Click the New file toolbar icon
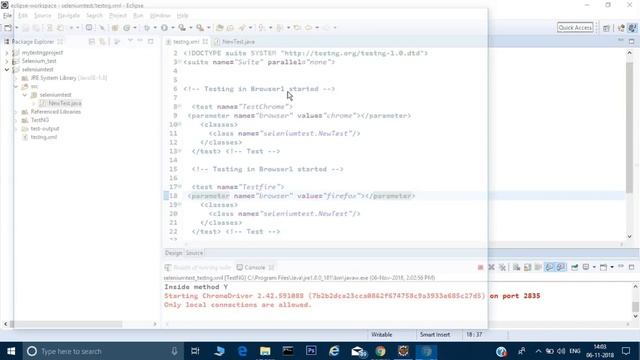 click(8, 28)
